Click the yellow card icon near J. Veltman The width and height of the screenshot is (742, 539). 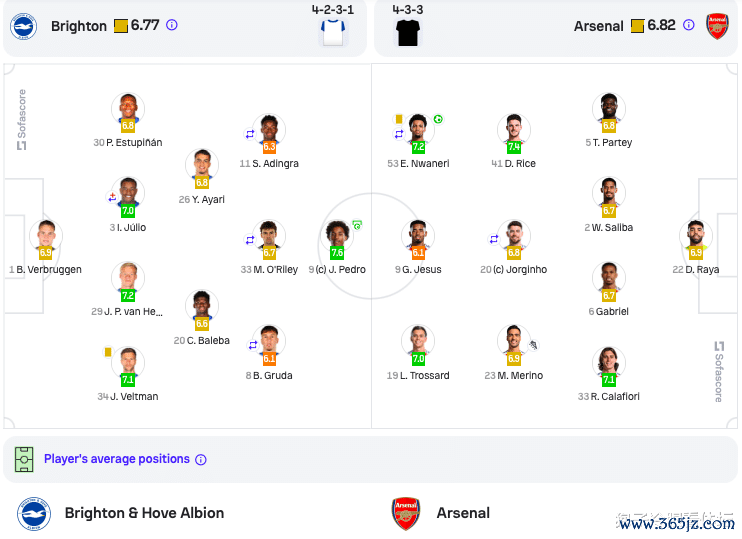pos(108,352)
